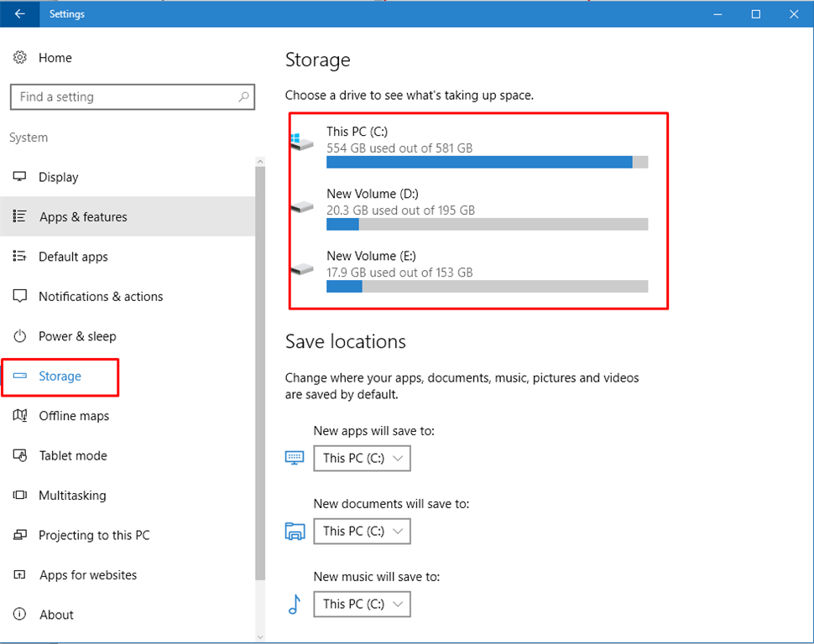Open the New documents save location dropdown

(362, 531)
